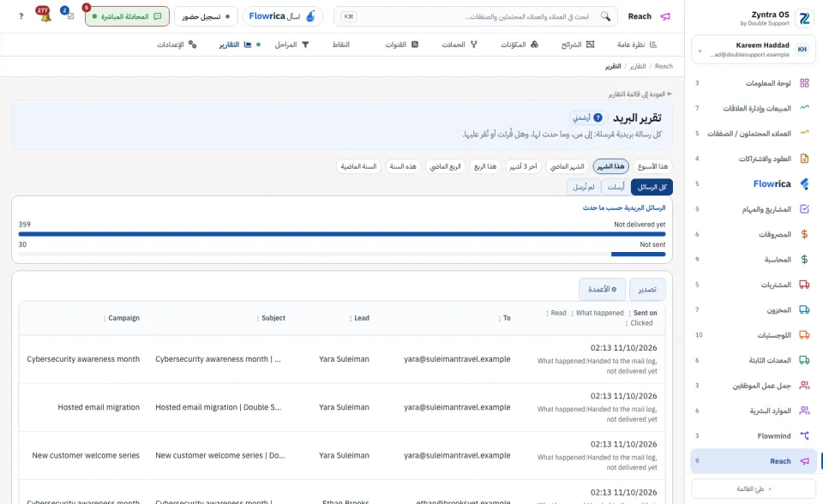Image resolution: width=823 pixels, height=504 pixels.
Task: Click the المحاسبة green dollar icon
Action: [804, 260]
